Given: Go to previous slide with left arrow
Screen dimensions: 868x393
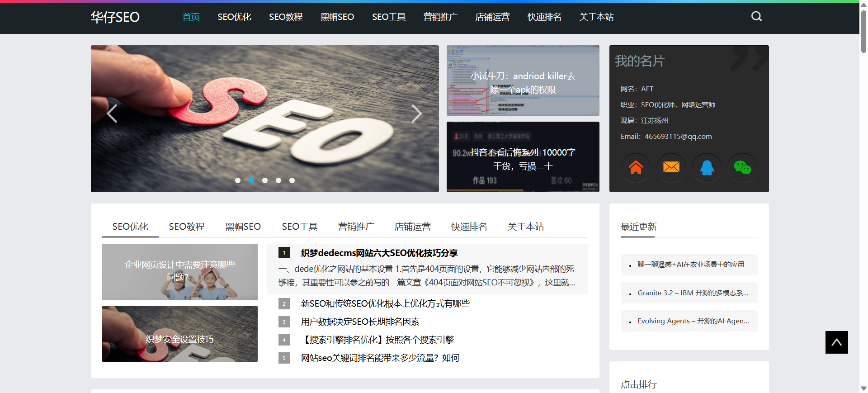Looking at the screenshot, I should (x=112, y=114).
